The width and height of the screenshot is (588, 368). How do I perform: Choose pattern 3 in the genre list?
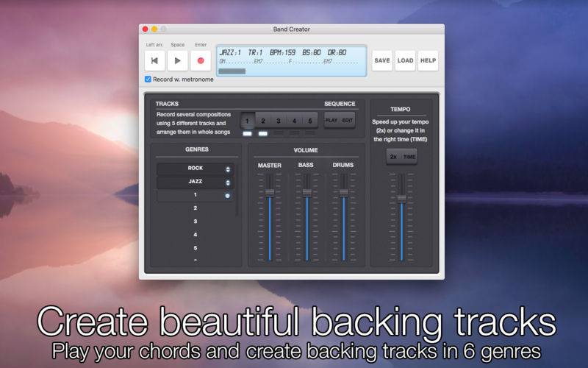[196, 222]
